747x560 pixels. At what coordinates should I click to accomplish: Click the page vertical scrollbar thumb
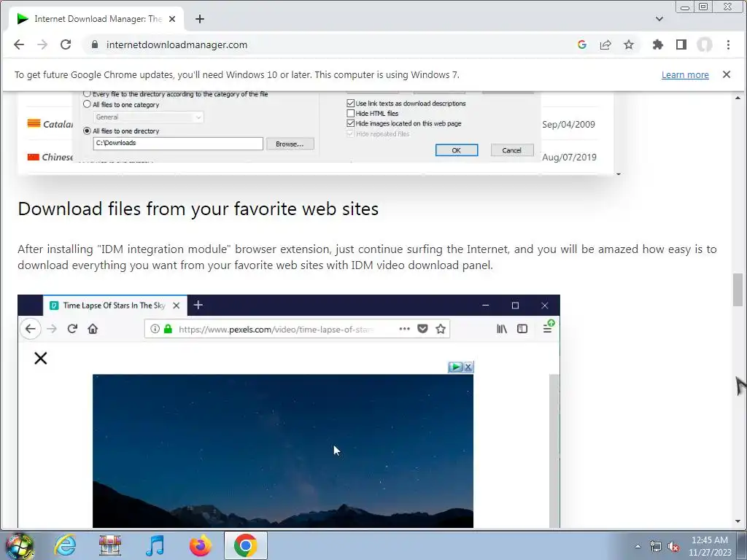click(738, 290)
